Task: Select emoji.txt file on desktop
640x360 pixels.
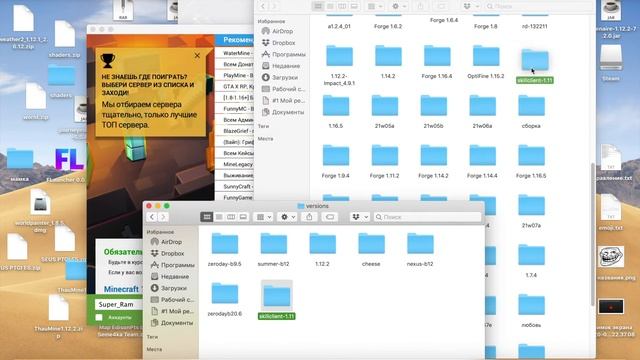Action: tap(611, 212)
